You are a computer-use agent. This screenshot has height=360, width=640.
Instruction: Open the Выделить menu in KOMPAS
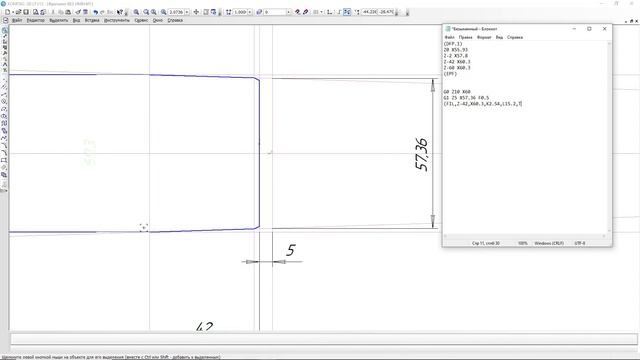click(x=58, y=20)
